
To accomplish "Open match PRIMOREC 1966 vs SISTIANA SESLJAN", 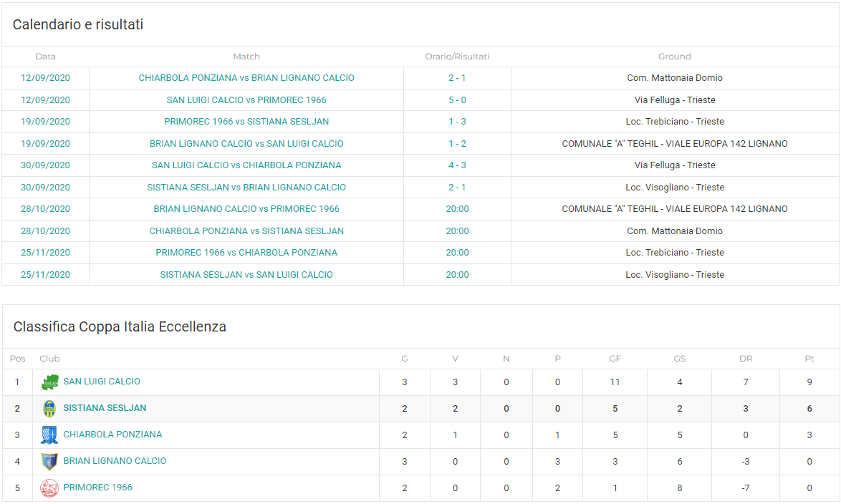I will (246, 122).
